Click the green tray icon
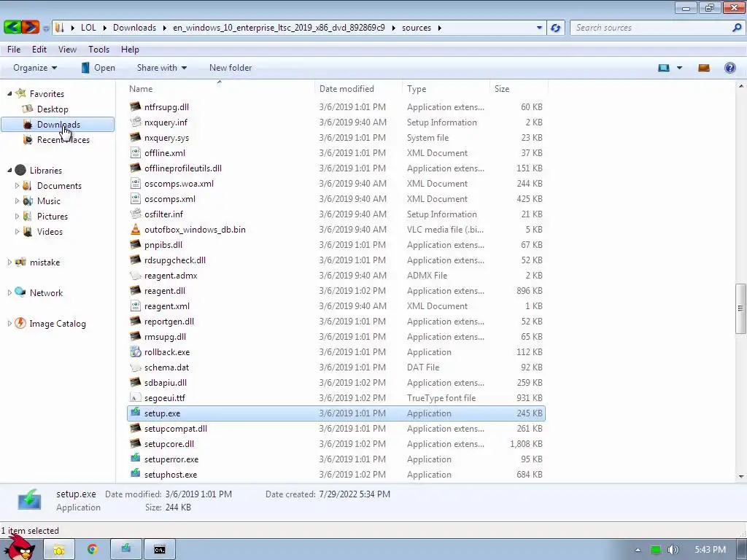The height and width of the screenshot is (560, 747). [656, 550]
